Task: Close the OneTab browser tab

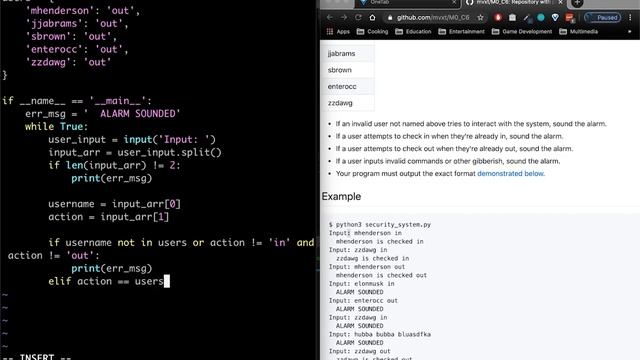Action: [454, 2]
